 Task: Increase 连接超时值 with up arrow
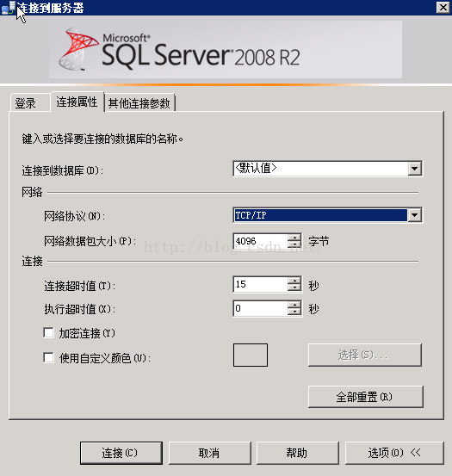[294, 281]
